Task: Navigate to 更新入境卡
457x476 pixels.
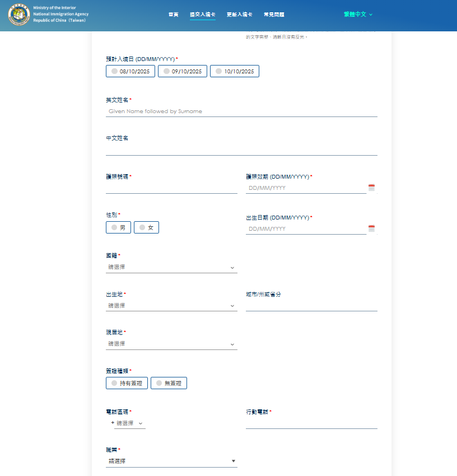Action: [x=240, y=15]
